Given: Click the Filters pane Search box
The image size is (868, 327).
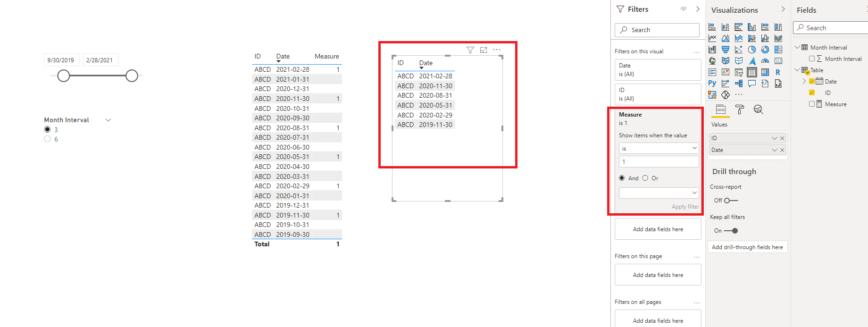Looking at the screenshot, I should click(657, 30).
